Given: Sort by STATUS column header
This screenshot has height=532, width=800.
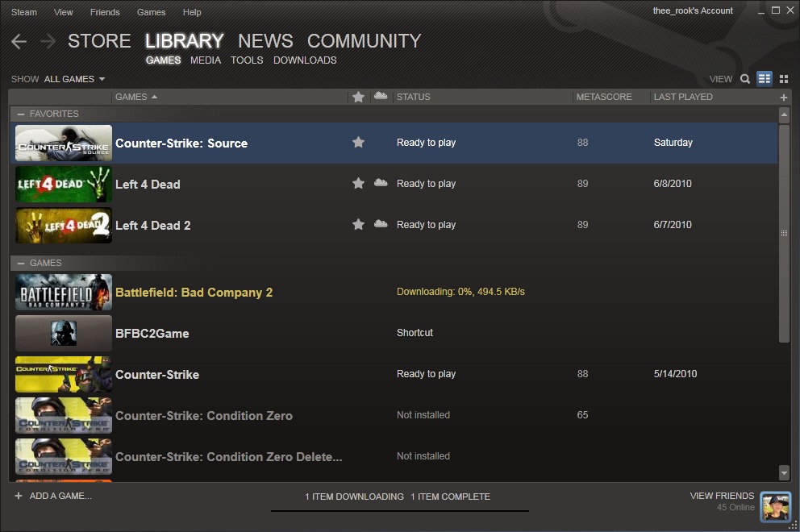Looking at the screenshot, I should (x=413, y=97).
